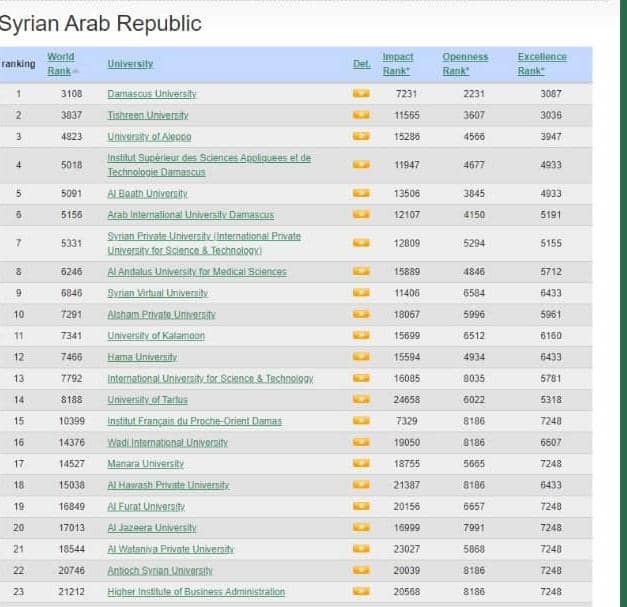Open the Alsham Private University details icon
The image size is (627, 607).
(361, 314)
